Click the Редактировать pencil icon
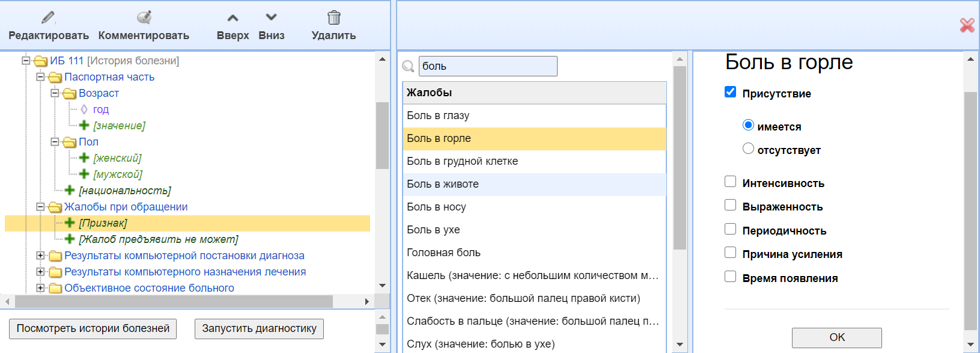980x353 pixels. tap(48, 17)
